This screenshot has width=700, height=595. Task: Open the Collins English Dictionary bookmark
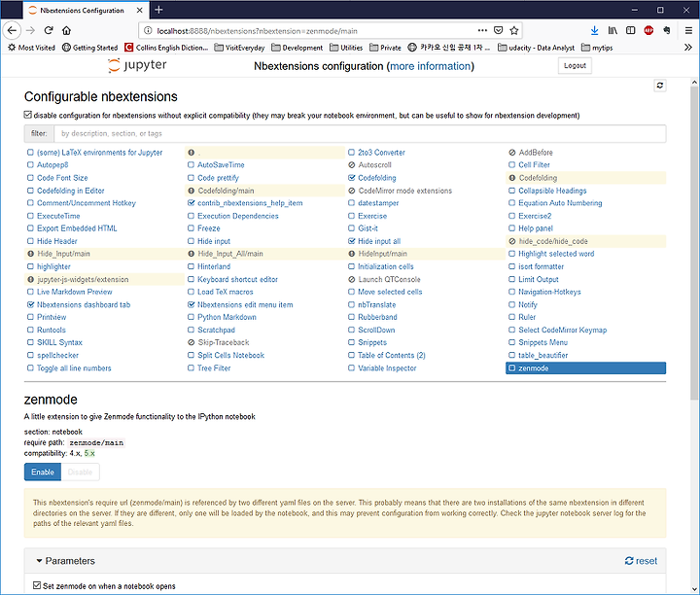point(166,48)
